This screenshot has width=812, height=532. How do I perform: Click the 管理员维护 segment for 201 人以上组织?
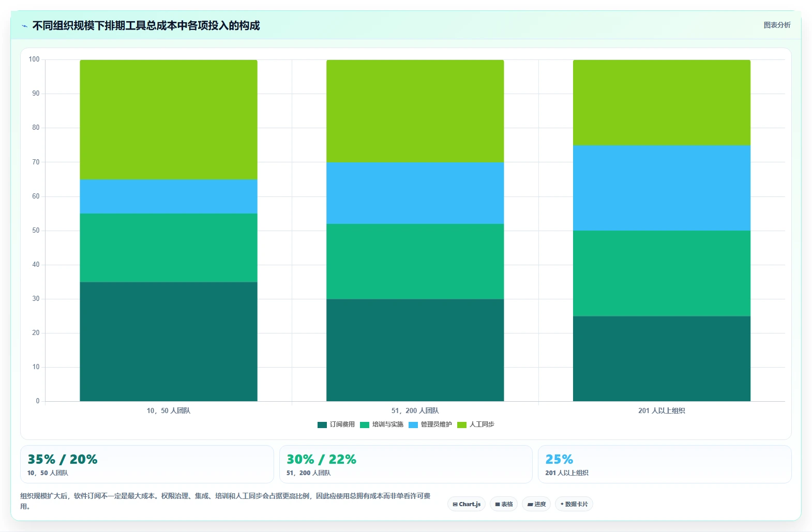tap(661, 188)
